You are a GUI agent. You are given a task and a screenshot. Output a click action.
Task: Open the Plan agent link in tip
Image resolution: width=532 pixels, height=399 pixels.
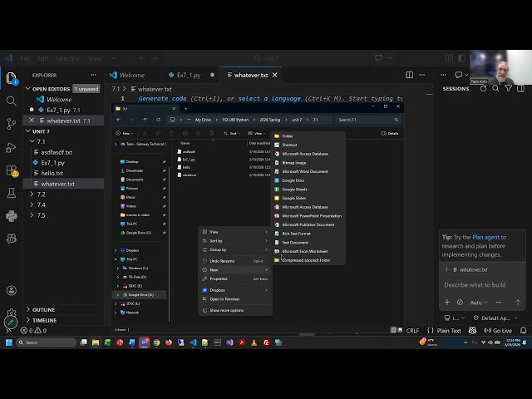(x=485, y=237)
